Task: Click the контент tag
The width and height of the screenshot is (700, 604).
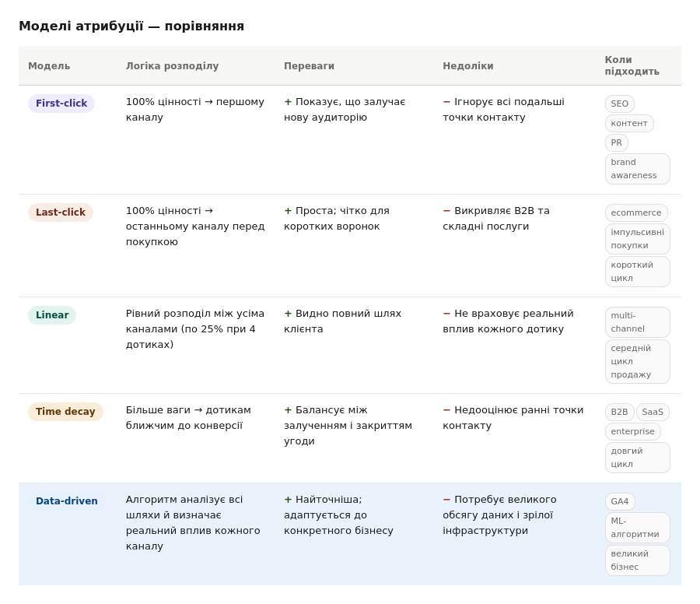Action: [629, 123]
